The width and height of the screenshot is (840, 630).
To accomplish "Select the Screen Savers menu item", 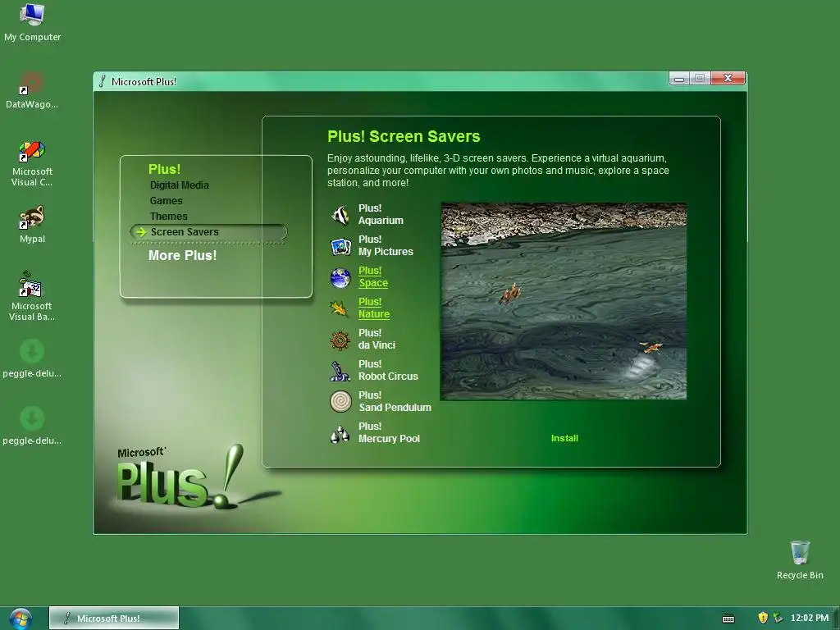I will click(x=208, y=232).
